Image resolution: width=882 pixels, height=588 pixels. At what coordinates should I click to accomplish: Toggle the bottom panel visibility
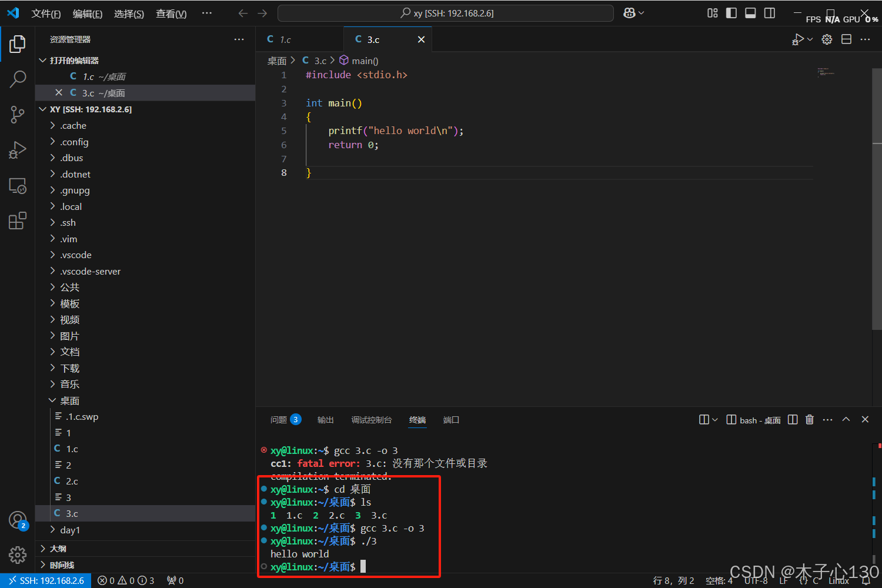coord(750,13)
